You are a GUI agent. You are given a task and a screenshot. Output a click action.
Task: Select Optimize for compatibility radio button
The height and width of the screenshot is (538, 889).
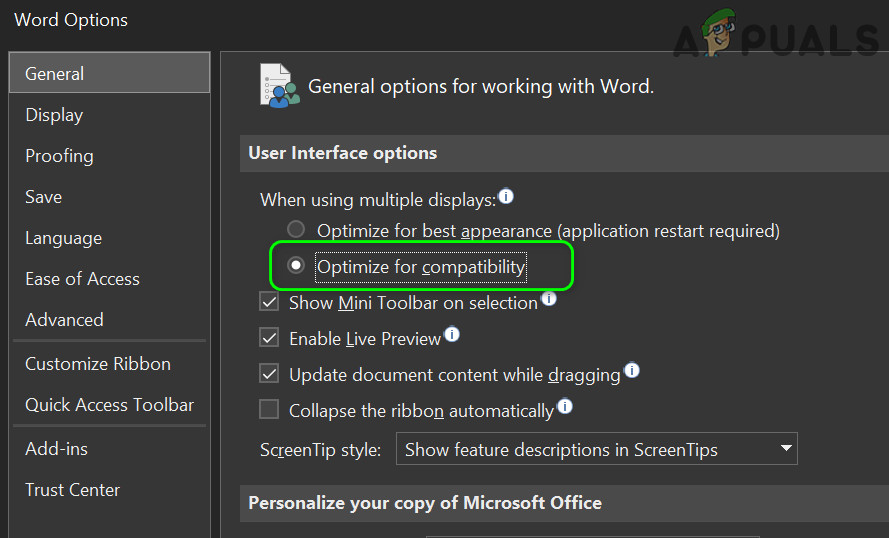296,266
